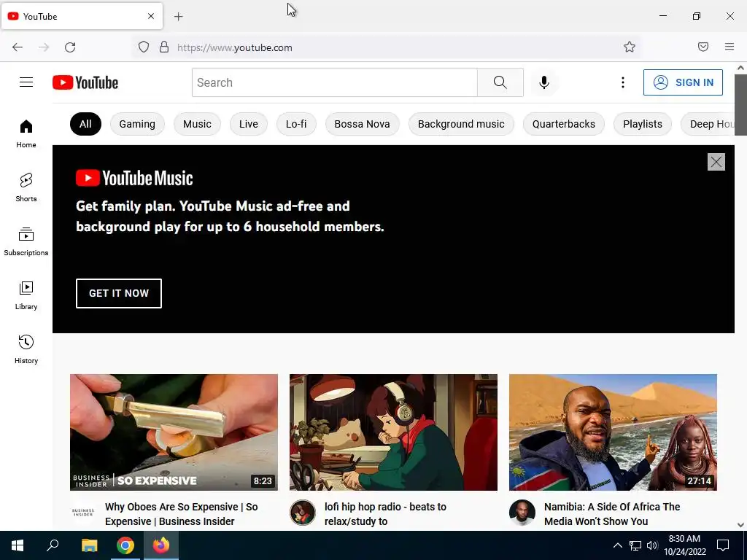Show hidden system tray icons
Viewport: 747px width, 560px height.
click(x=617, y=545)
